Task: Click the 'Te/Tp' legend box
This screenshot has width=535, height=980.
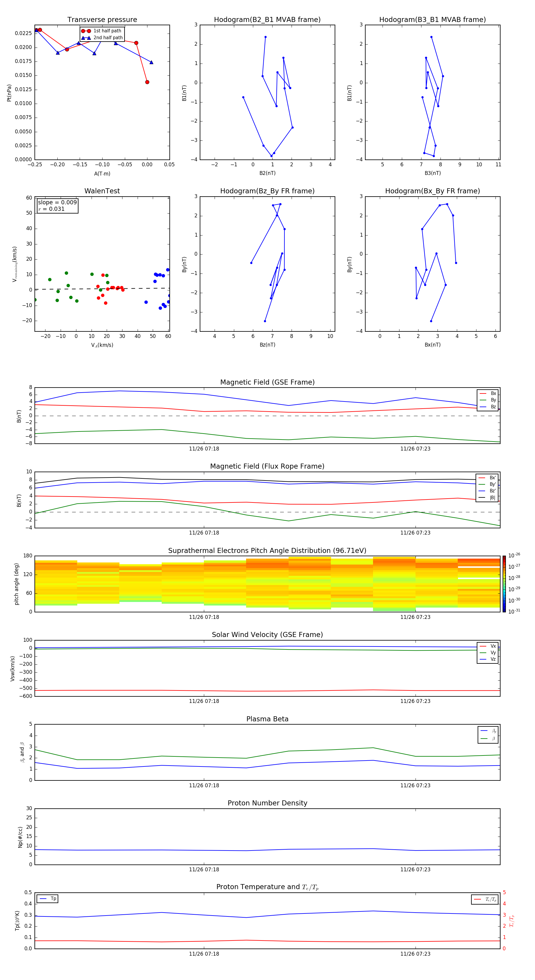Action: pyautogui.click(x=485, y=899)
